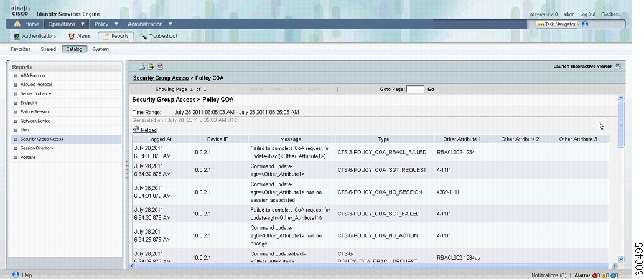This screenshot has width=644, height=279.
Task: Click the Troubleshoot tools icon
Action: point(144,36)
